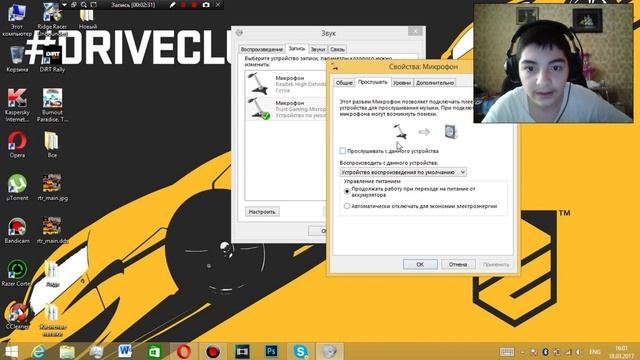Open the on-screen keyboard tray icon
640x360 pixels.
pos(507,352)
